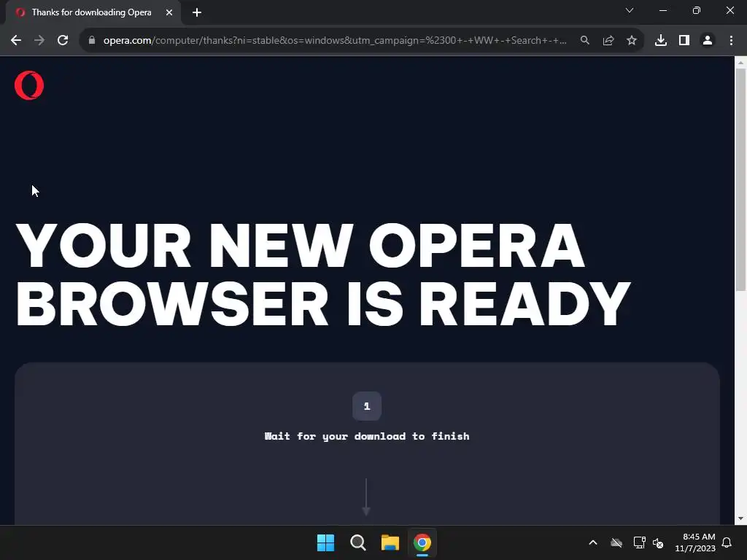Image resolution: width=747 pixels, height=560 pixels.
Task: Show hidden system tray icons
Action: 593,542
